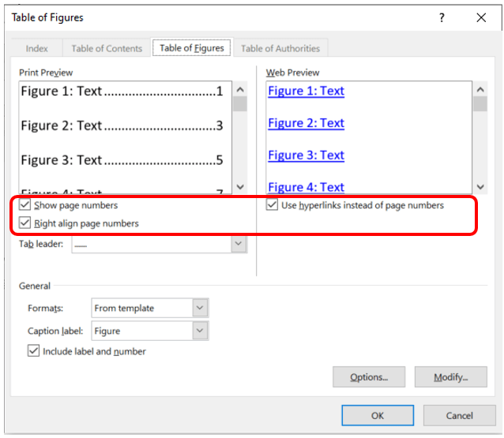Open the Table of Contents tab

tap(107, 48)
